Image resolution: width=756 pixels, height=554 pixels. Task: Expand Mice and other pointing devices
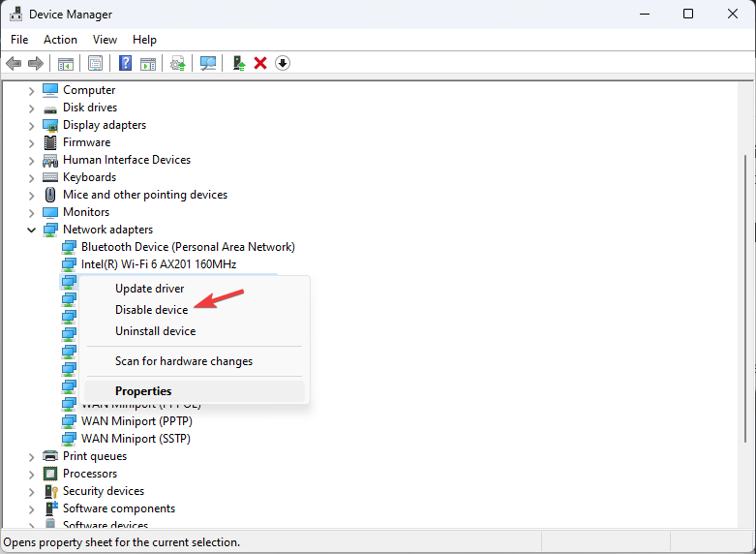31,195
